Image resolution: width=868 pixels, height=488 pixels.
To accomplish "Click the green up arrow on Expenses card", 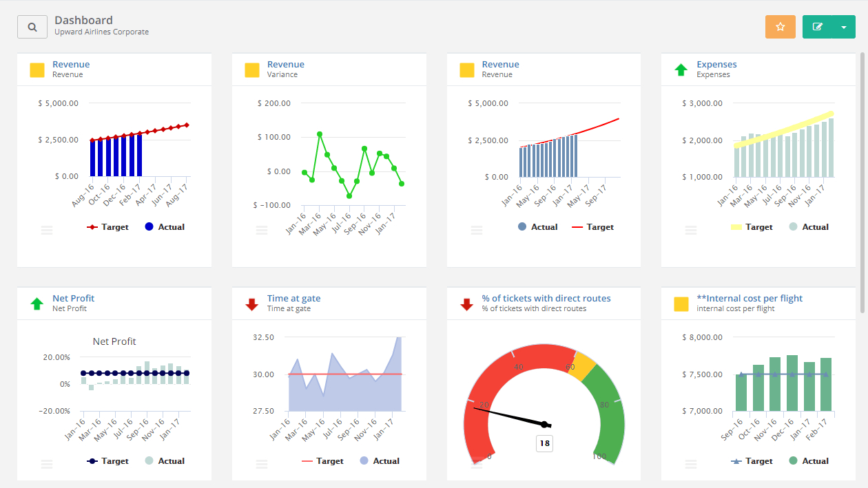I will pos(681,69).
